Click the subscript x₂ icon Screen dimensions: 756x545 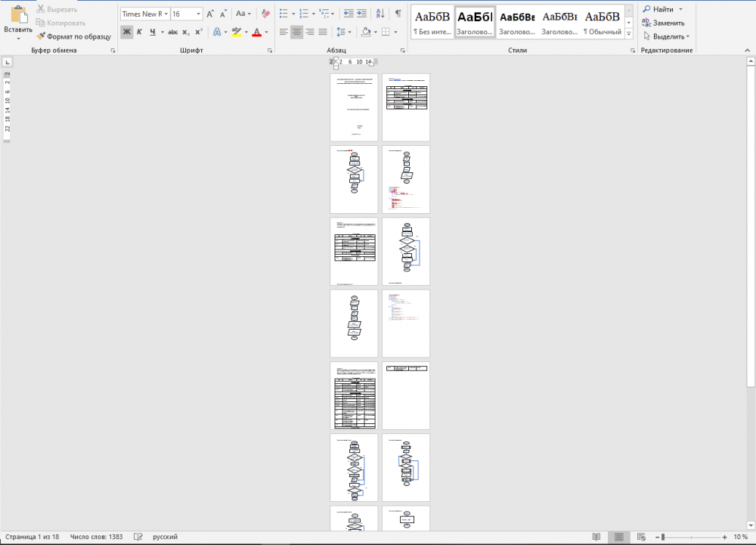pos(186,32)
